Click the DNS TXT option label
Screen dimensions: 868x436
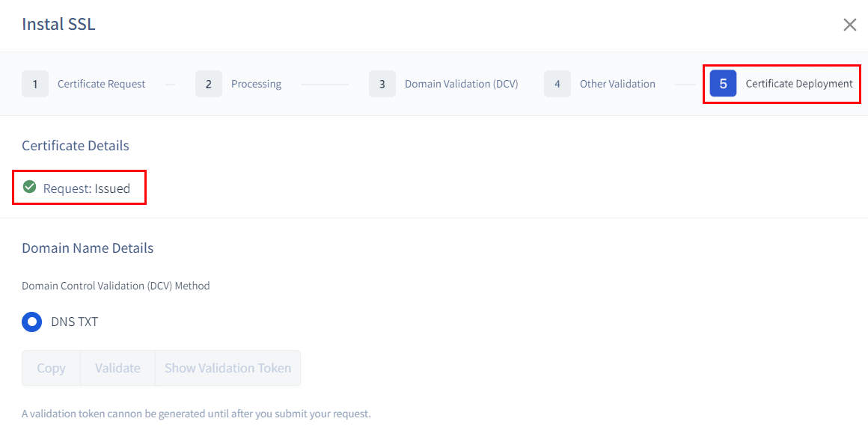point(74,322)
